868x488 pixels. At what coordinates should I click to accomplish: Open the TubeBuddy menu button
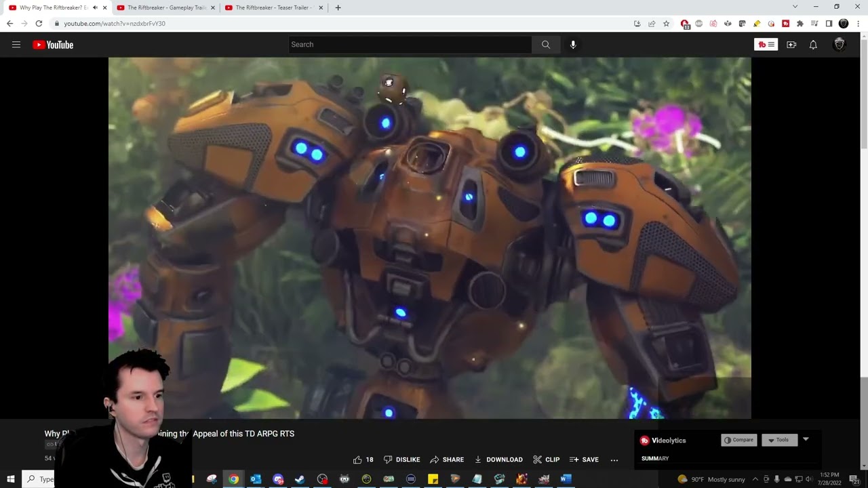[x=766, y=45]
